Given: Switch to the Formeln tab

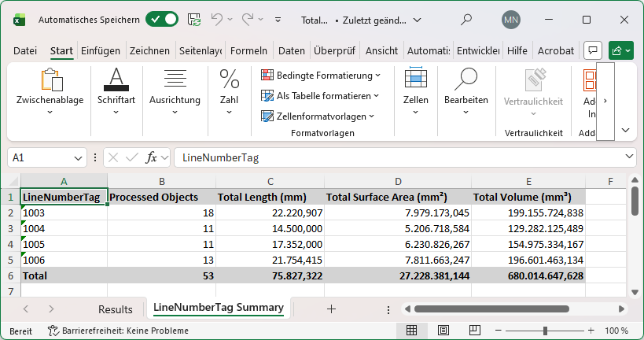Looking at the screenshot, I should (248, 50).
